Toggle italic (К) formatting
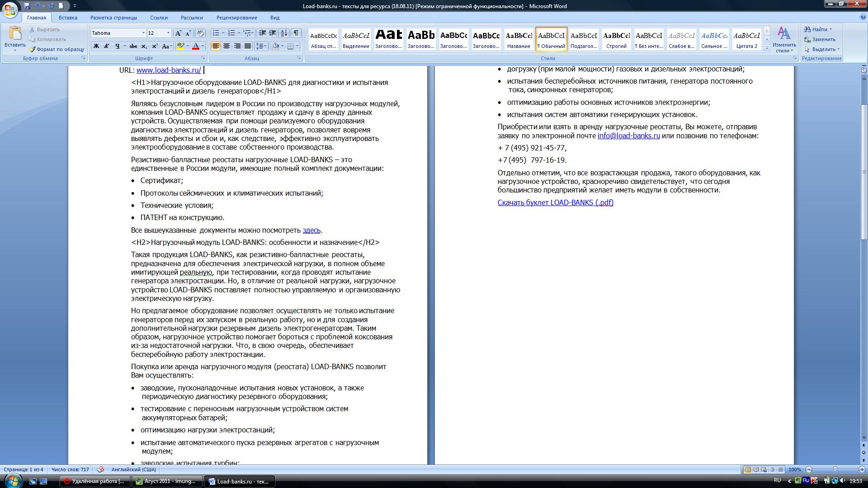The width and height of the screenshot is (868, 488). pyautogui.click(x=106, y=46)
